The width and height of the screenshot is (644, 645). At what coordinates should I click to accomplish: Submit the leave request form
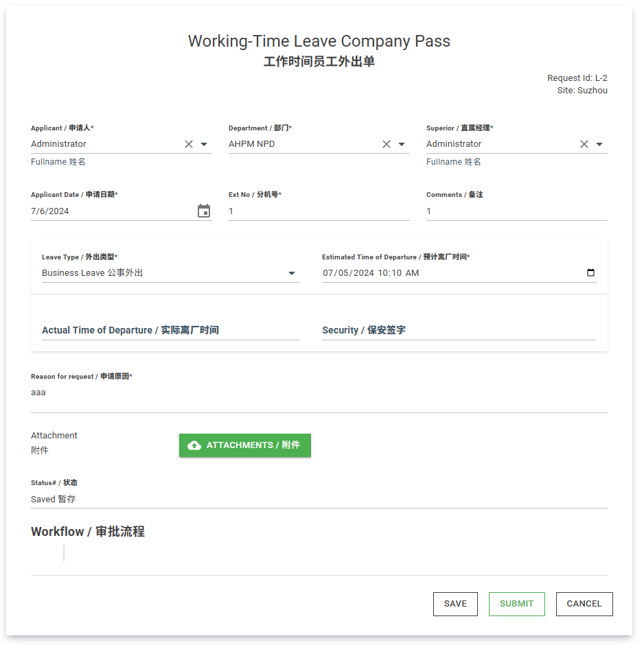pyautogui.click(x=516, y=604)
